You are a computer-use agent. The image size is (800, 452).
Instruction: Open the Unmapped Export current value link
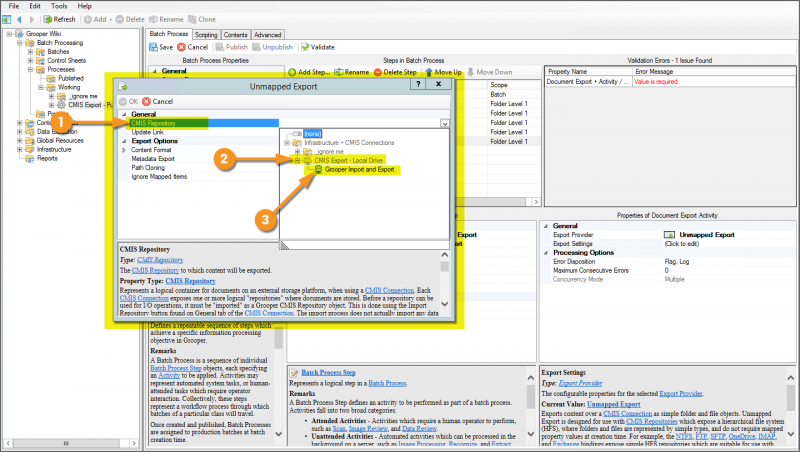(x=613, y=404)
